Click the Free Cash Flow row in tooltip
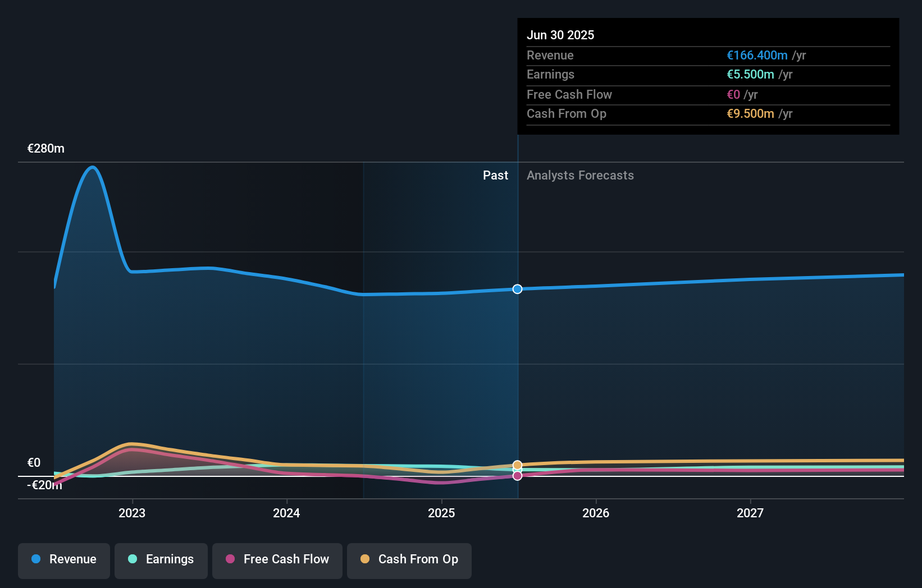This screenshot has height=588, width=922. point(708,95)
